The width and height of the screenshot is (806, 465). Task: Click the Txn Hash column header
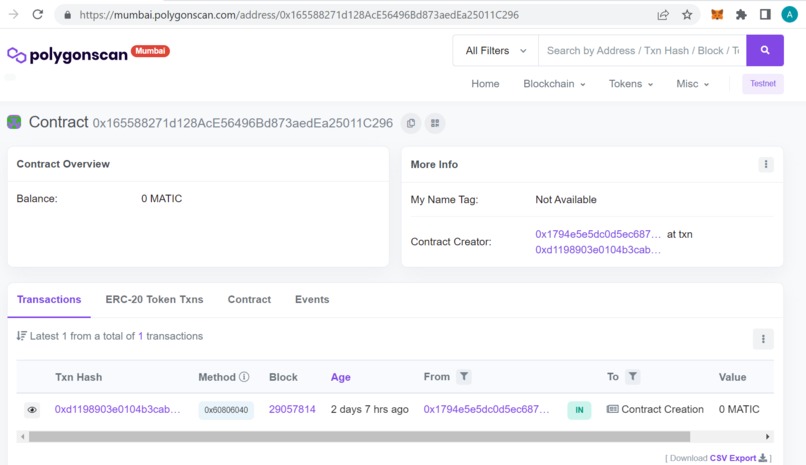(x=79, y=377)
